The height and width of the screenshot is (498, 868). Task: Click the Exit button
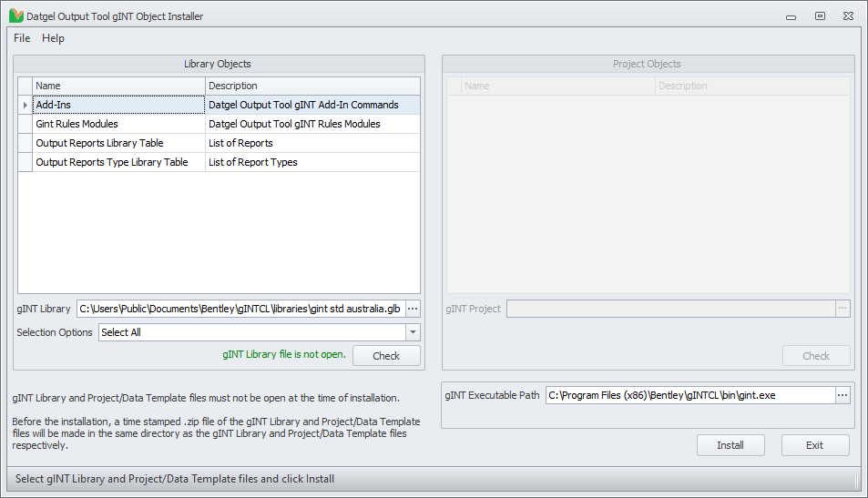(x=814, y=445)
